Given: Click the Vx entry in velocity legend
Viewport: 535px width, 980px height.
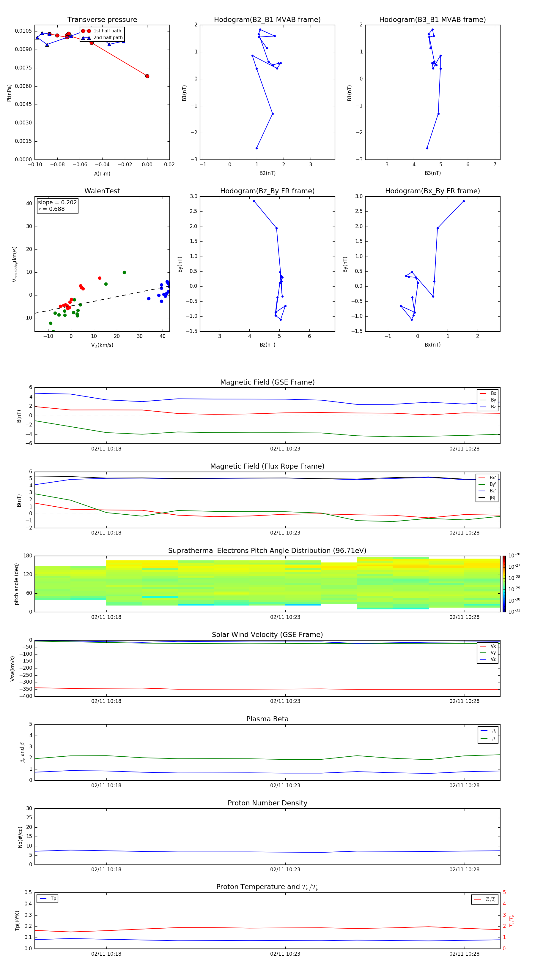Looking at the screenshot, I should coord(488,646).
